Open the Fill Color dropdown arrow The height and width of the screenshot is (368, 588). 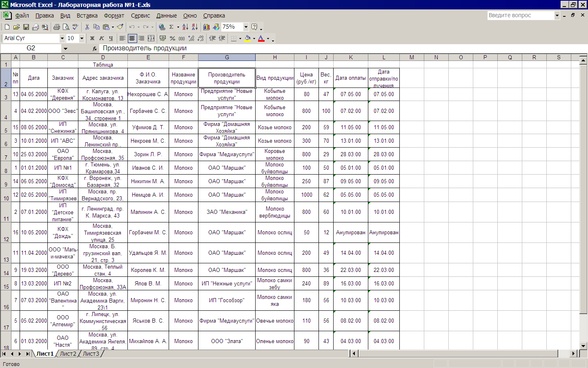[254, 38]
